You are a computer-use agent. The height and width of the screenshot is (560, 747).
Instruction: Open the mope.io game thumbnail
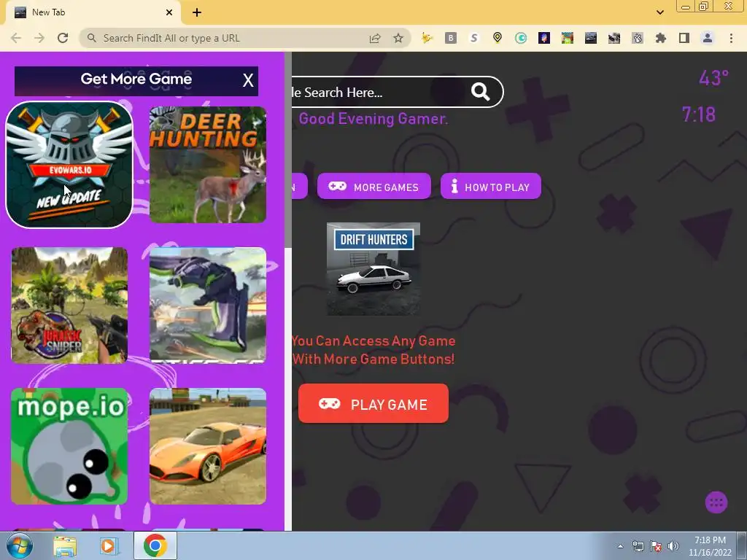coord(69,446)
